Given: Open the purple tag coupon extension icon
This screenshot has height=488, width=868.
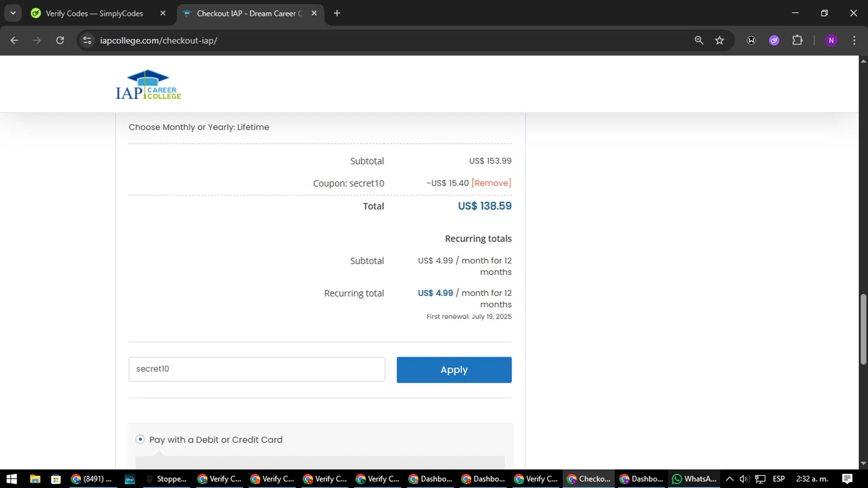Looking at the screenshot, I should pos(774,41).
